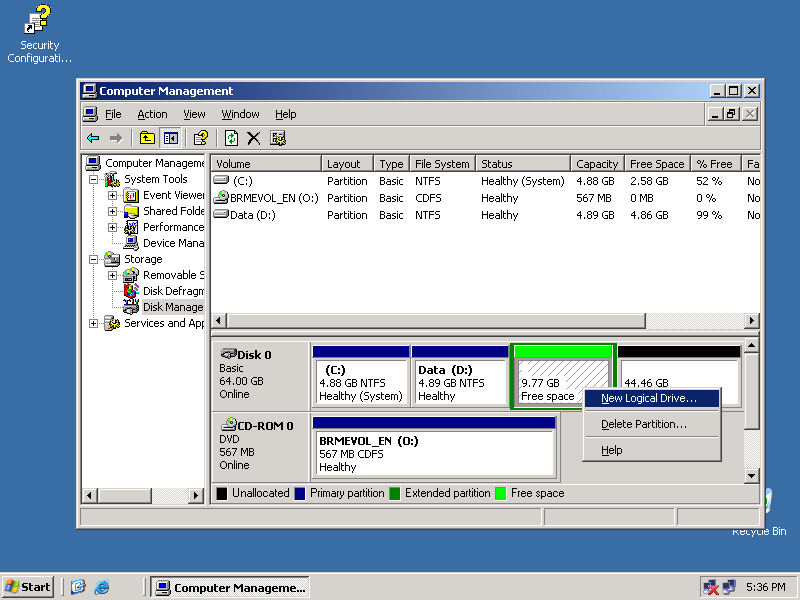Collapse the System Tools node

point(93,179)
